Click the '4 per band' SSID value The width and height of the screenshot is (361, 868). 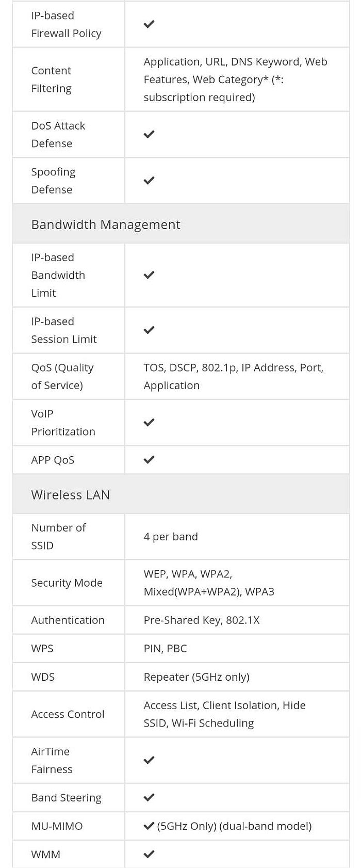click(171, 537)
